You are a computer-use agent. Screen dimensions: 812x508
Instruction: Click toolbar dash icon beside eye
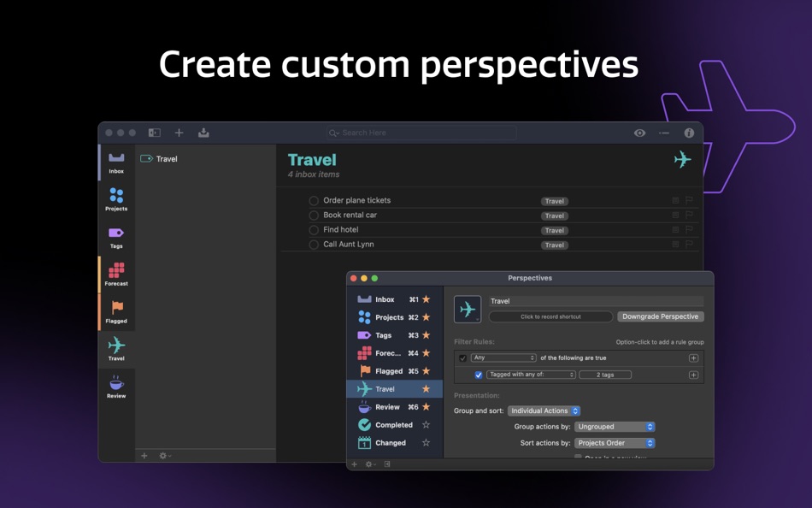pos(664,133)
